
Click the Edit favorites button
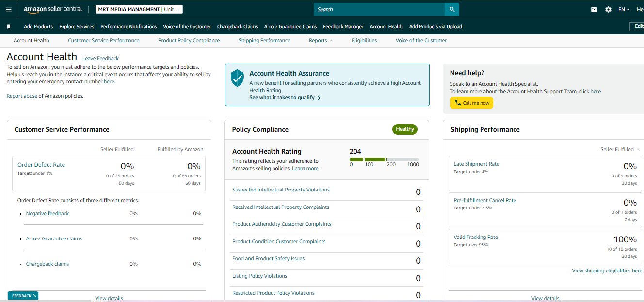(638, 27)
